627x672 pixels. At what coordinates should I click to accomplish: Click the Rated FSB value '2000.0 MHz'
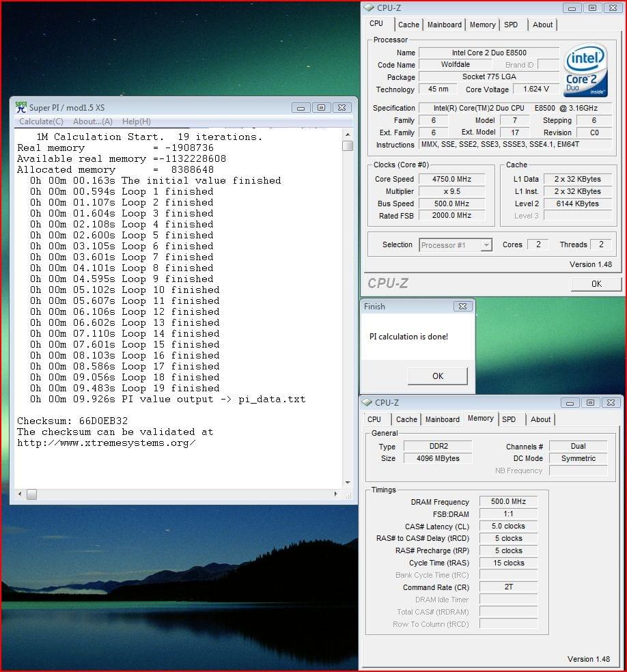pos(451,216)
